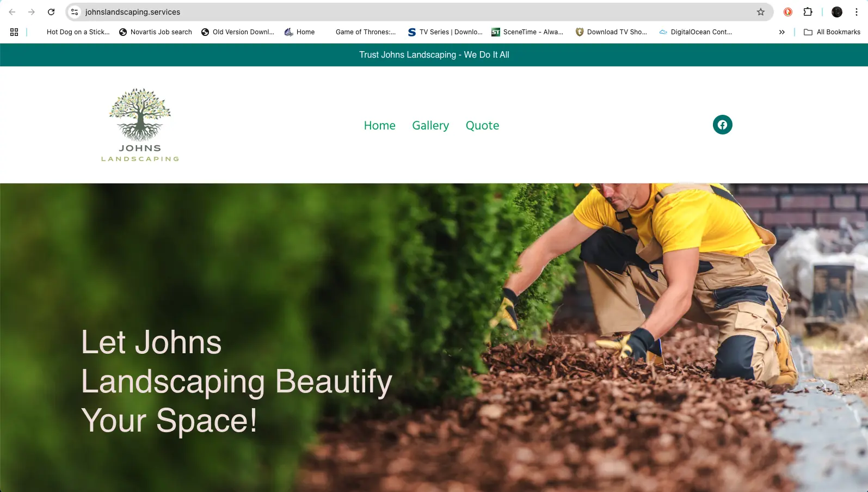Click the site information icon in address bar
The image size is (868, 492).
point(75,12)
